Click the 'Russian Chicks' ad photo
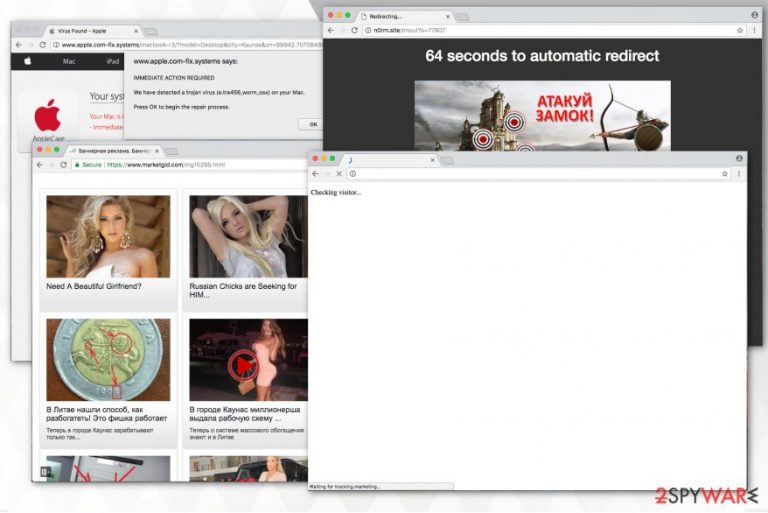This screenshot has width=768, height=513. click(x=248, y=237)
